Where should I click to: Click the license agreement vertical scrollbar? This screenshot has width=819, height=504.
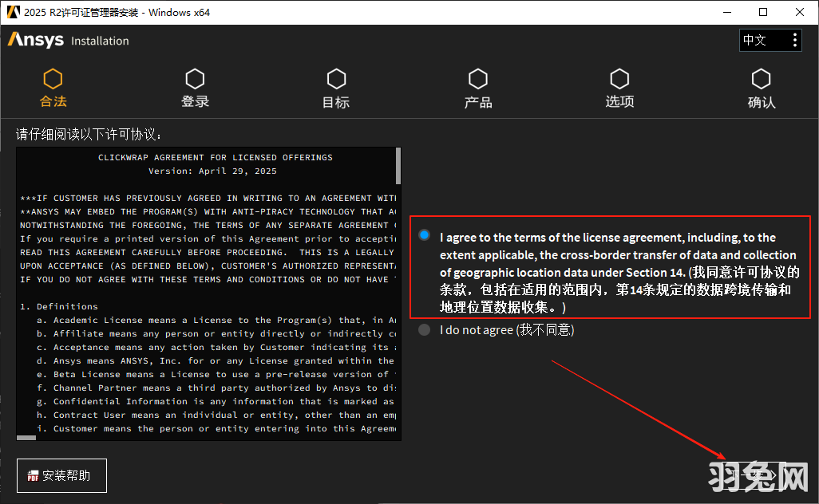click(398, 165)
